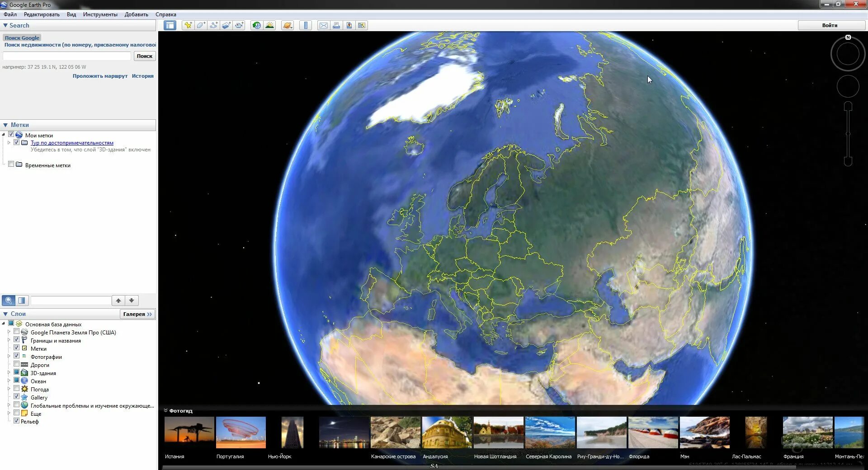This screenshot has height=470, width=868.
Task: Click the vertical zoom slider track
Action: 848,134
